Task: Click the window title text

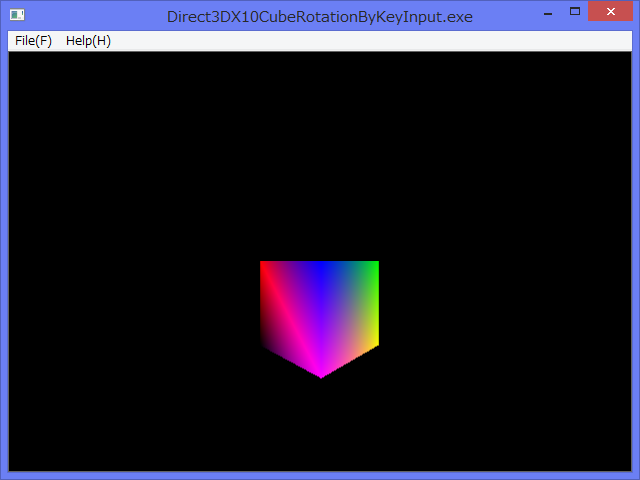Action: (x=320, y=17)
